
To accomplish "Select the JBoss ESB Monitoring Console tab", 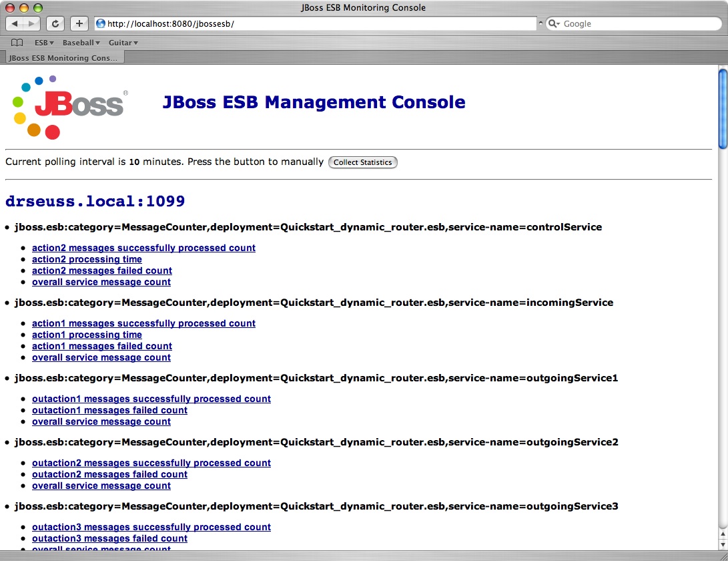I will (63, 57).
